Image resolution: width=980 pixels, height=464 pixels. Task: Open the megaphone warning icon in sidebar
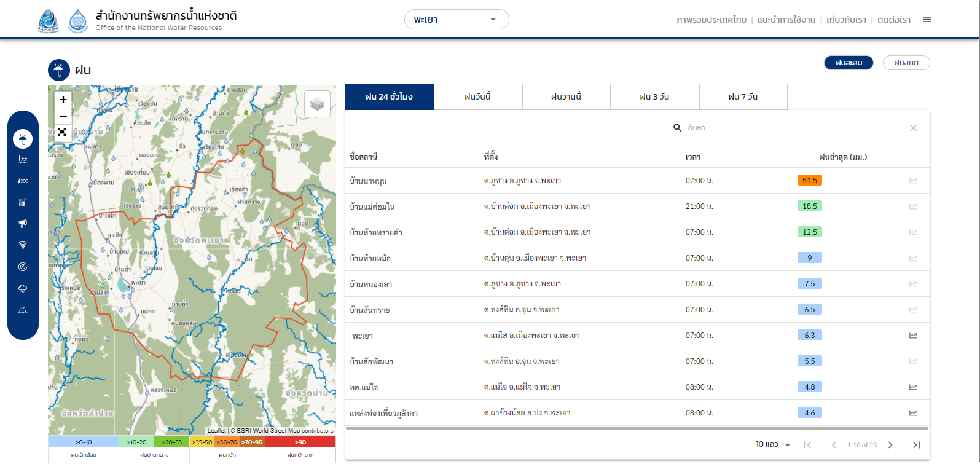[x=23, y=224]
